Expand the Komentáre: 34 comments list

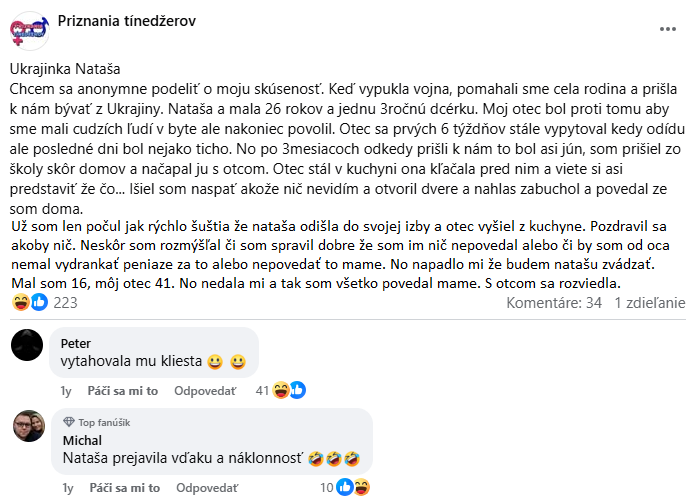point(554,303)
